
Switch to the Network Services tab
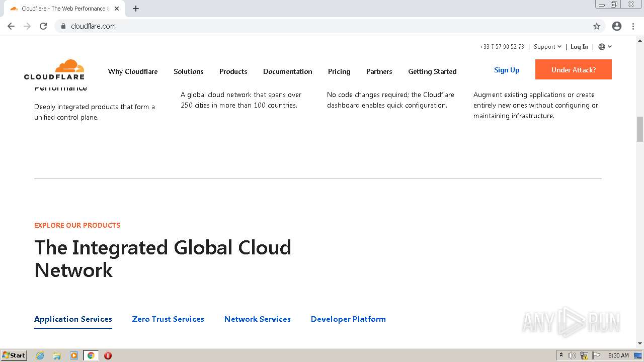click(258, 319)
